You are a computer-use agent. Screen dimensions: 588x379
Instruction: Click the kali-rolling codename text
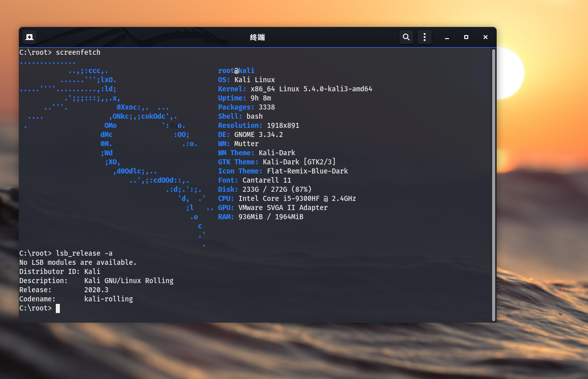pyautogui.click(x=110, y=299)
